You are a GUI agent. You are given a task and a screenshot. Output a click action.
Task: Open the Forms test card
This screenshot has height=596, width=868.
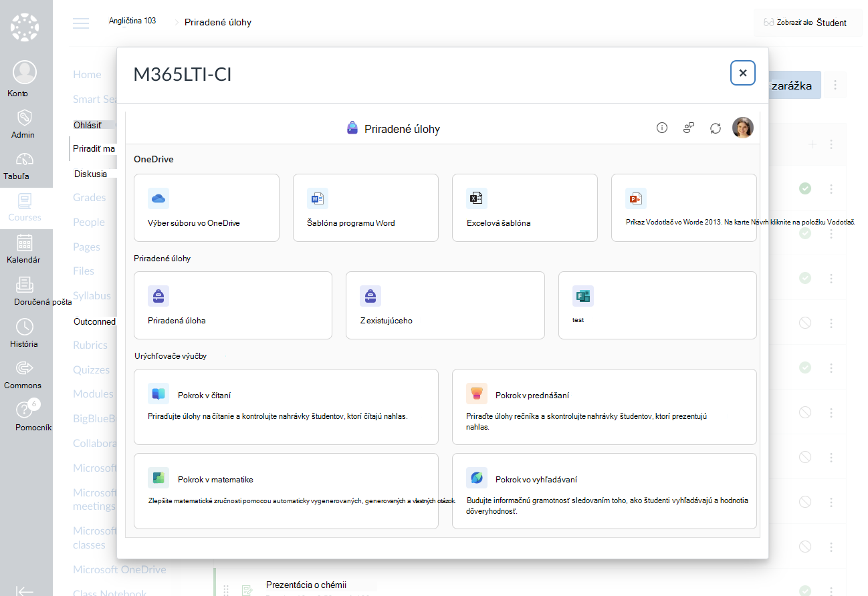pos(657,305)
